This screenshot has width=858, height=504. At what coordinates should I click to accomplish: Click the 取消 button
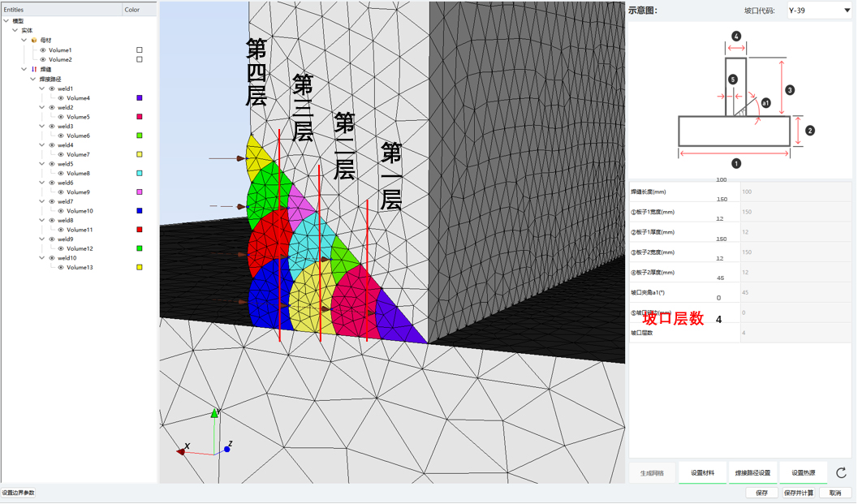(834, 493)
